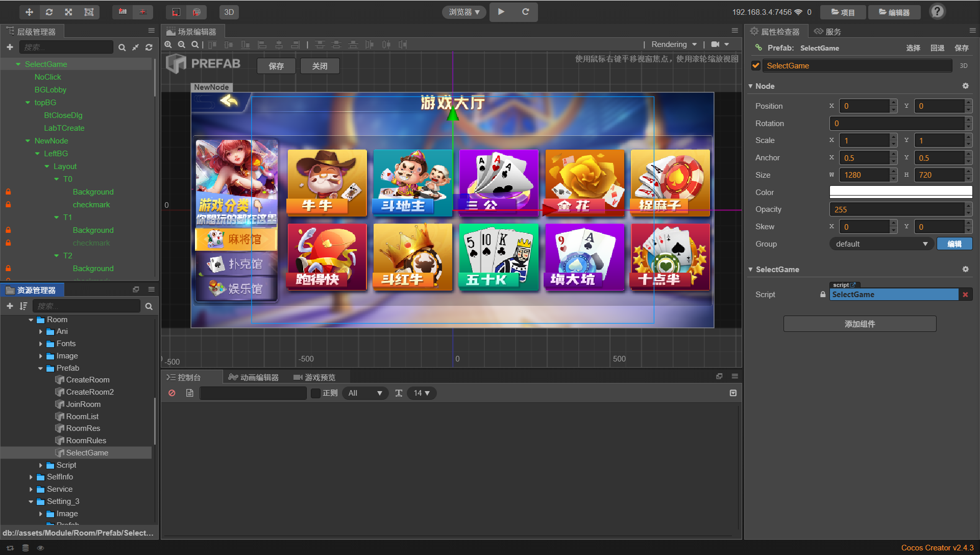Select the rotate transform tool
This screenshot has height=555, width=980.
coord(49,12)
